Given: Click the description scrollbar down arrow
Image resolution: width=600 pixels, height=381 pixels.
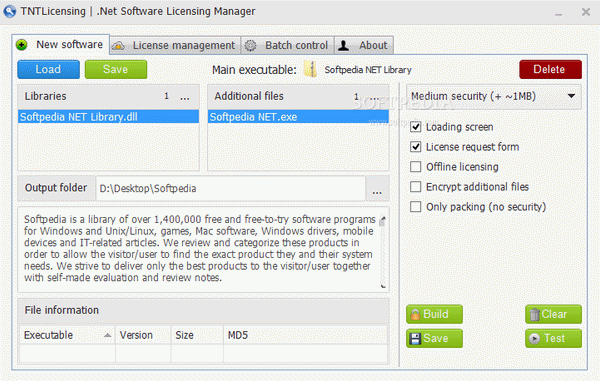Looking at the screenshot, I should [x=383, y=286].
